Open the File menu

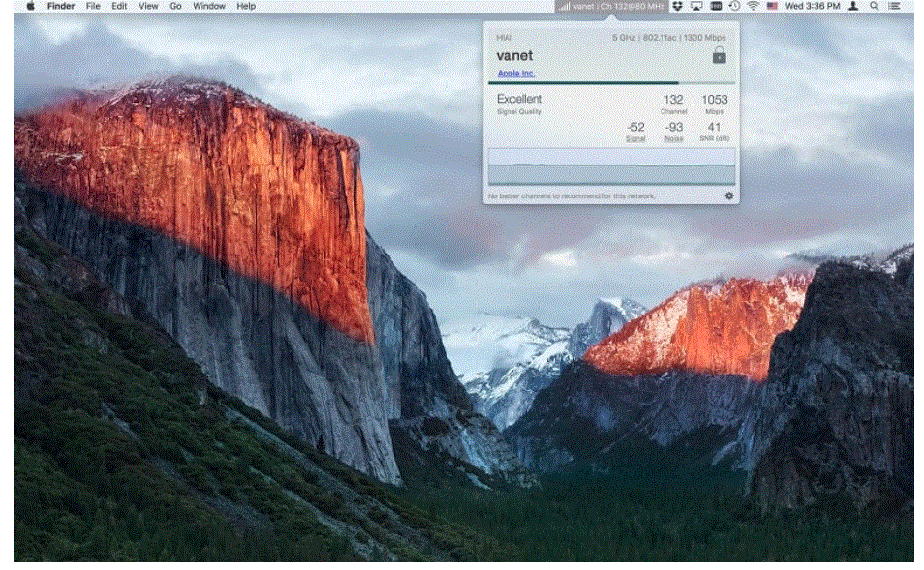[93, 6]
